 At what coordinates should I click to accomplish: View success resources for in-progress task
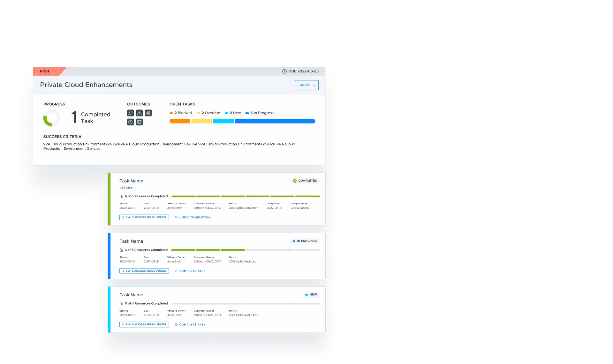(x=144, y=271)
